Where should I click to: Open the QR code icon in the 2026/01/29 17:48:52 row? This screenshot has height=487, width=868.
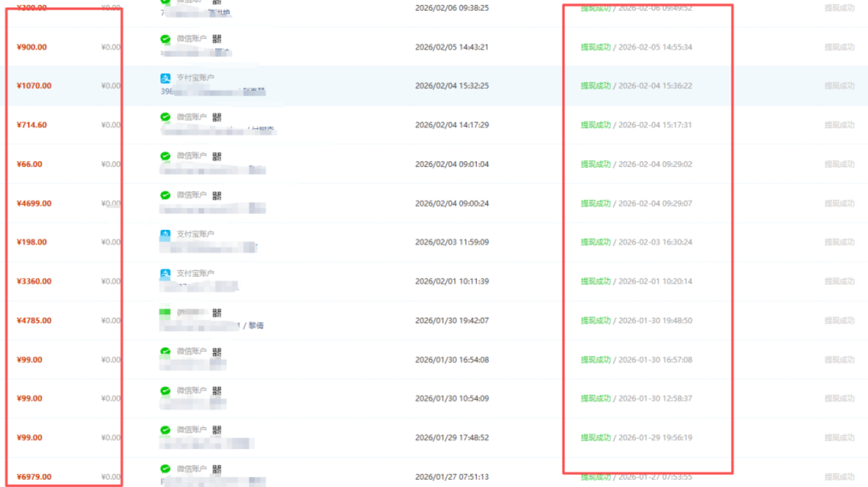click(217, 430)
